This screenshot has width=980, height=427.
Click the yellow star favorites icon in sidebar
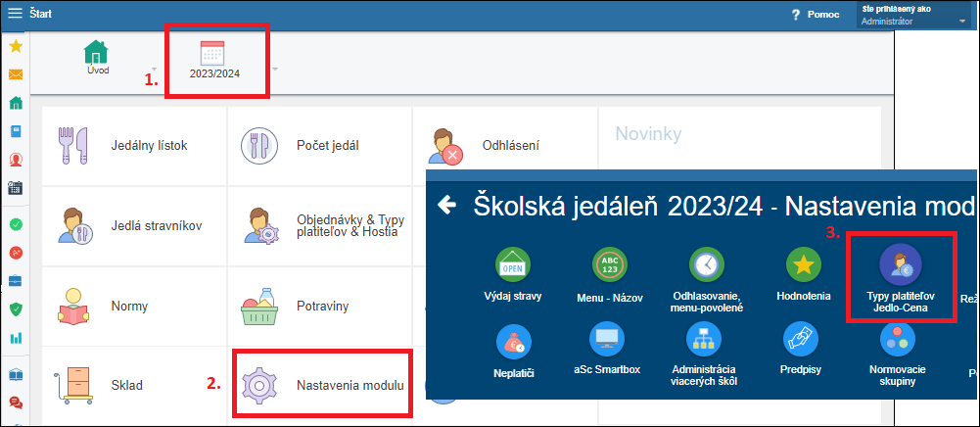[x=16, y=46]
